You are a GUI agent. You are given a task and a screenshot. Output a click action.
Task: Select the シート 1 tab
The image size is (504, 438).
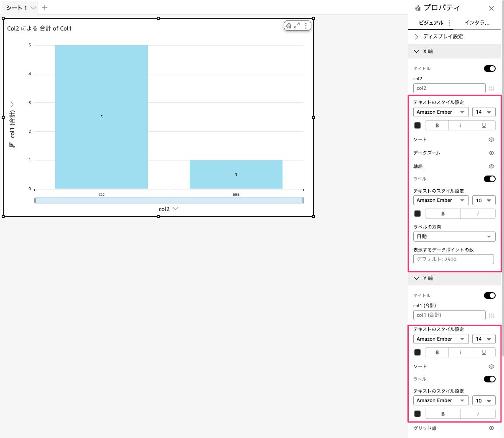pyautogui.click(x=17, y=8)
